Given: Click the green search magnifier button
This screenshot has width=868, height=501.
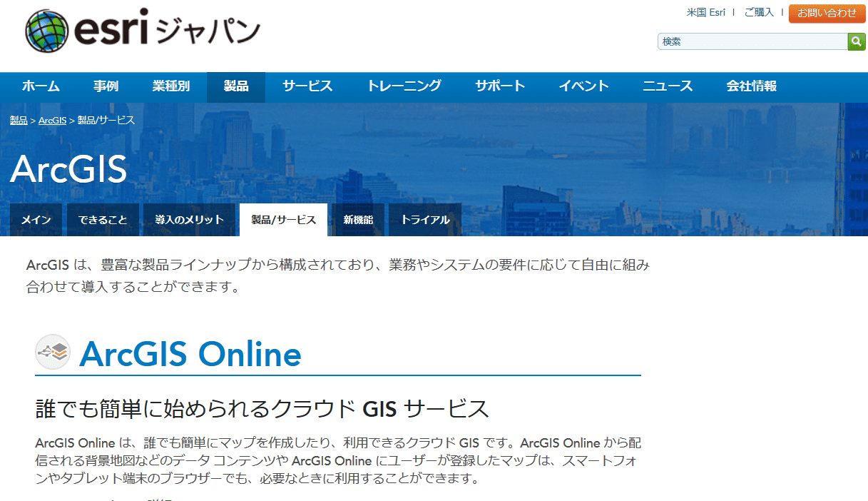Looking at the screenshot, I should point(856,41).
